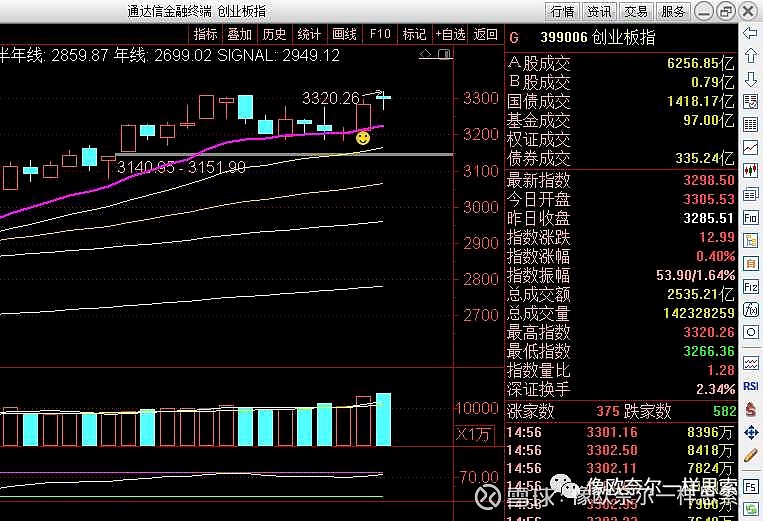This screenshot has width=763, height=521.
Task: Select the RSI indicator icon
Action: tap(750, 386)
